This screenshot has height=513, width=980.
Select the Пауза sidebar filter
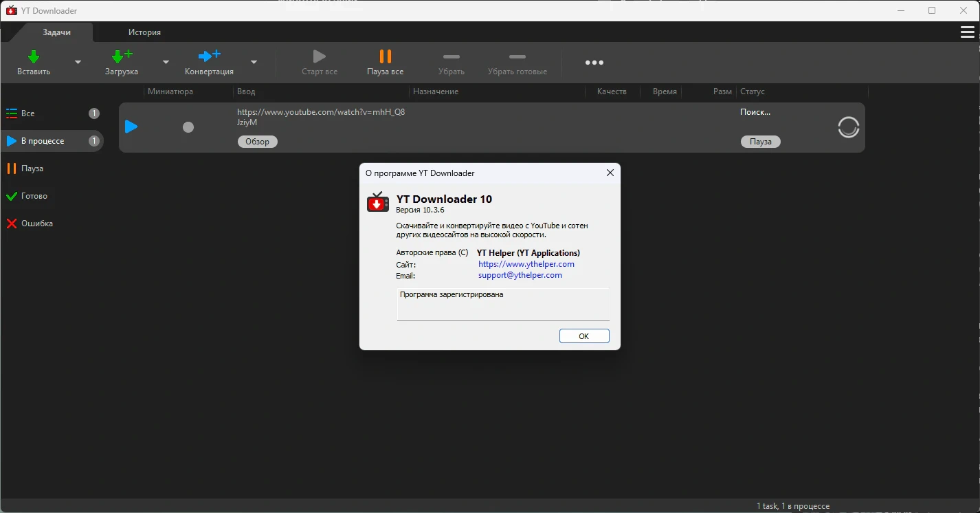point(52,168)
